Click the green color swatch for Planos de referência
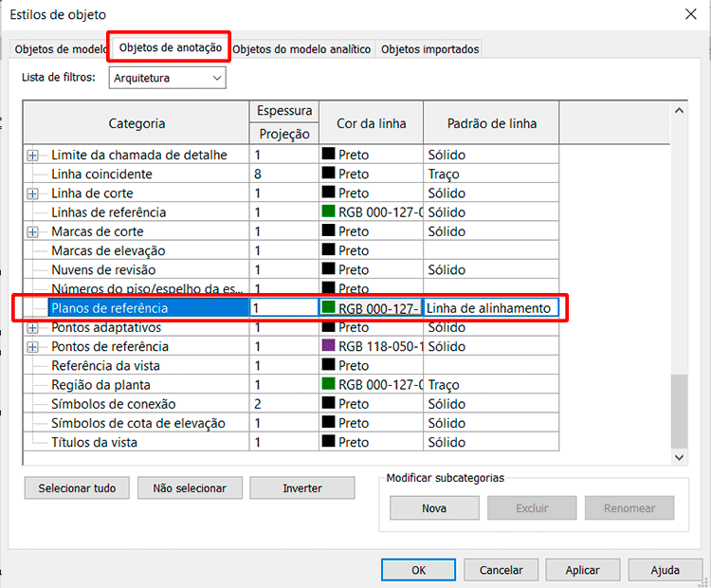The height and width of the screenshot is (588, 711). [330, 308]
